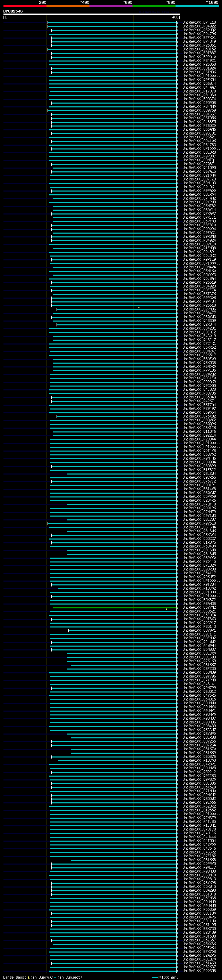Select the UniRef100_B9RAL0 label
This screenshot has width=222, height=980.
click(x=199, y=57)
